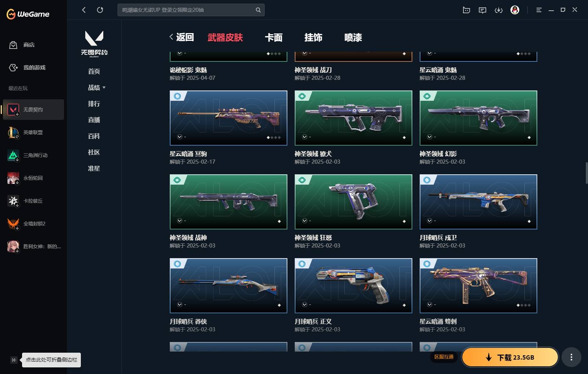Click the 下载 23.5GB button

tap(510, 357)
